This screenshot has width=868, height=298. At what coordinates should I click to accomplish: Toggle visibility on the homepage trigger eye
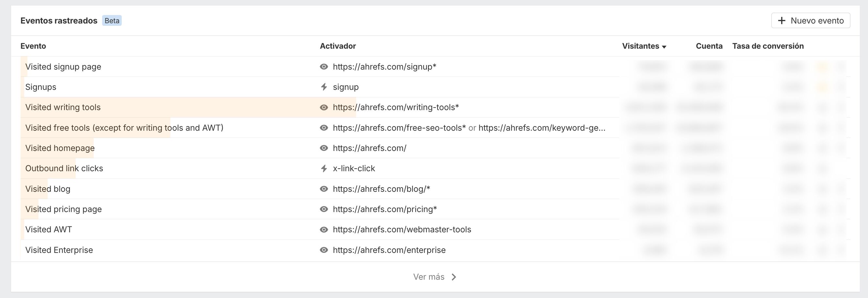(324, 148)
